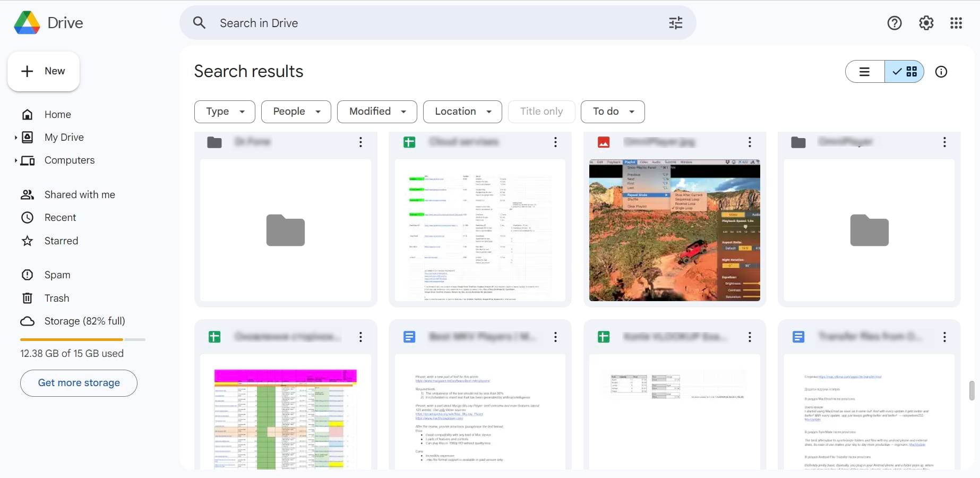
Task: Click the Get more storage button
Action: tap(78, 383)
